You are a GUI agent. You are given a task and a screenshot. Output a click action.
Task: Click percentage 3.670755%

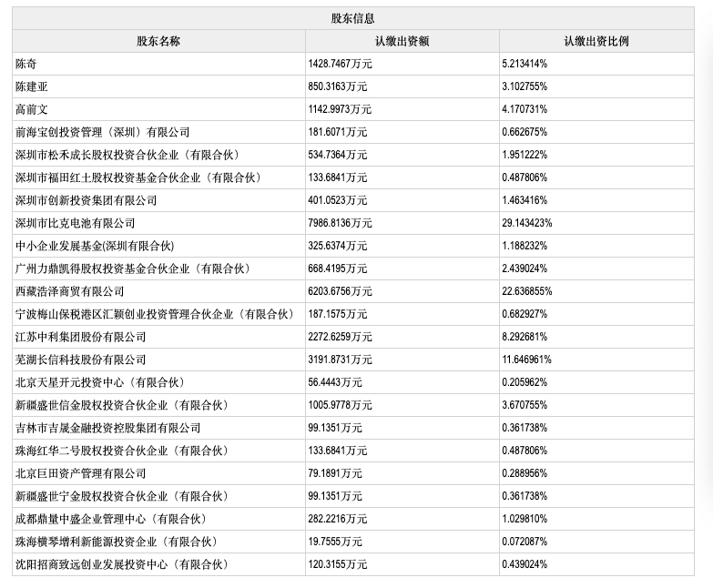click(x=525, y=405)
